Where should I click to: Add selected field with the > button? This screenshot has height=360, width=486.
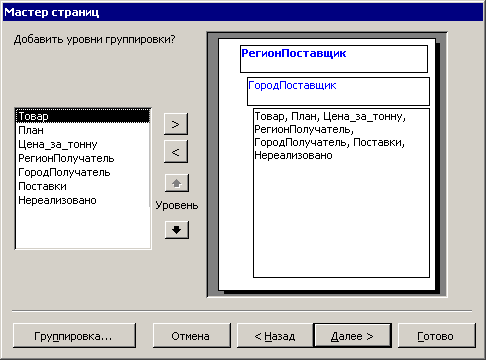coord(176,124)
